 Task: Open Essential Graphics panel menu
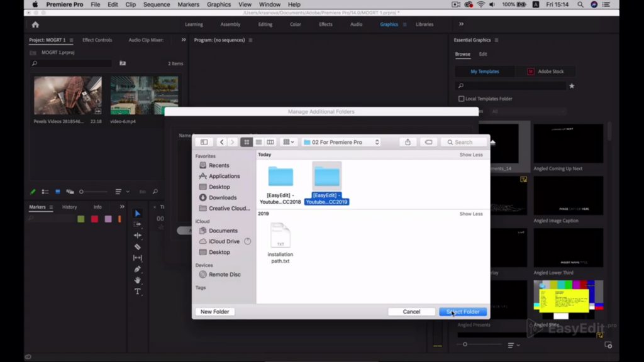tap(497, 40)
